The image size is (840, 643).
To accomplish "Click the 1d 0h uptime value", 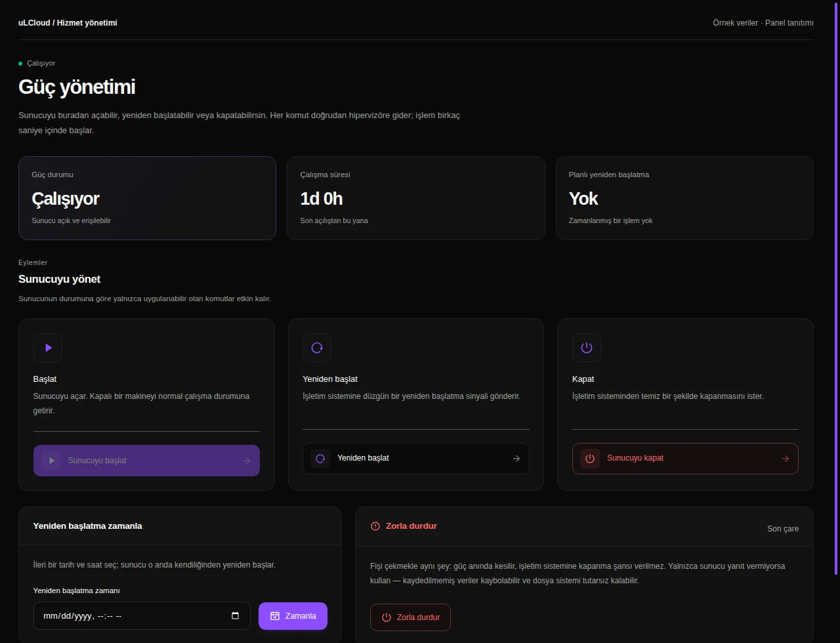I will tap(322, 199).
